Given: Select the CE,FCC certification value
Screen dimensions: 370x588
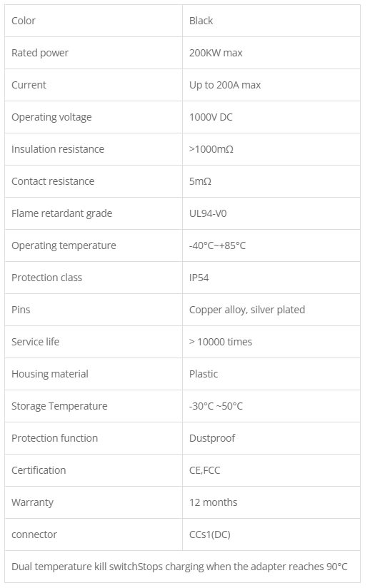Looking at the screenshot, I should pos(204,470).
